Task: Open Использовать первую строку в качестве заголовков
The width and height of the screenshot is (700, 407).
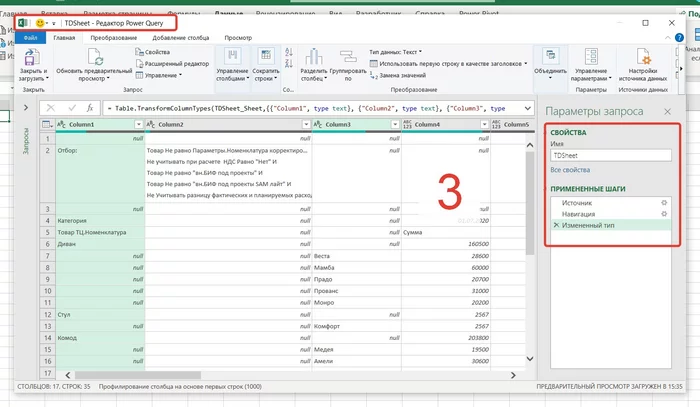Action: (x=448, y=64)
